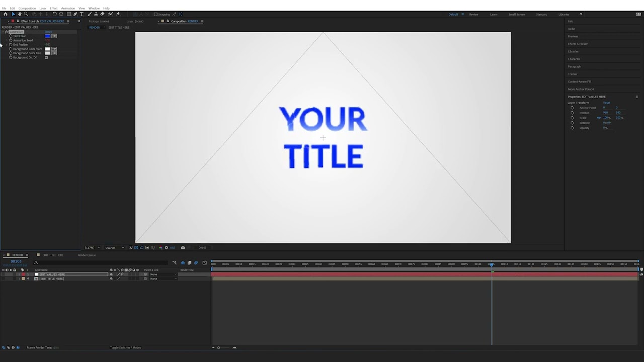Open the Quarter resolution dropdown

114,247
